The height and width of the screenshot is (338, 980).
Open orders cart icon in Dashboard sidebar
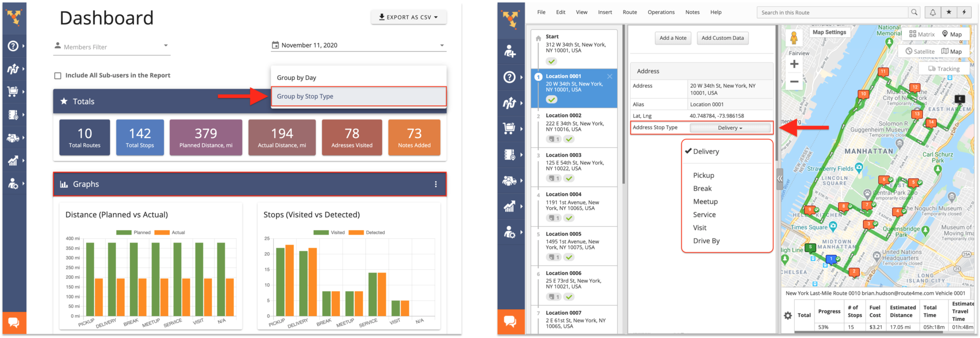tap(13, 92)
